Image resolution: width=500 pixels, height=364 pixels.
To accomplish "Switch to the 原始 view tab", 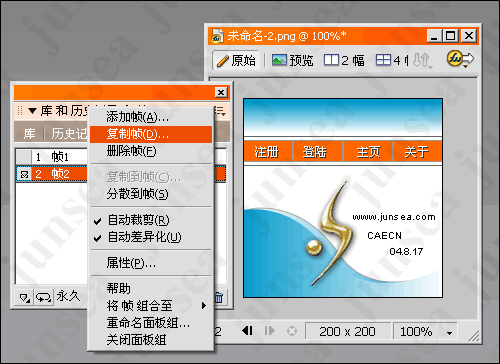I will pos(236,60).
